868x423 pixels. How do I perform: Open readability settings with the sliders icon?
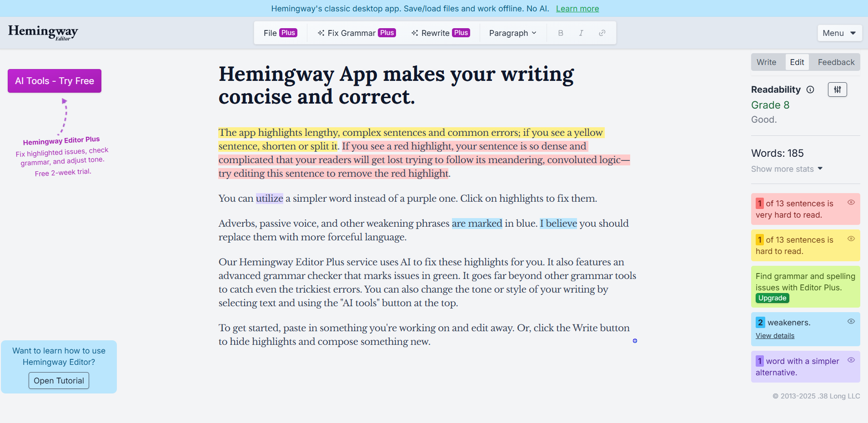[837, 90]
